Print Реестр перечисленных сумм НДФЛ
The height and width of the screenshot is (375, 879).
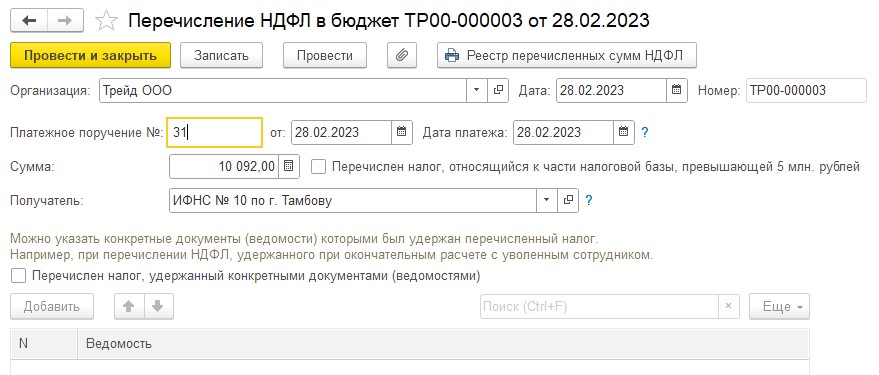(x=567, y=55)
